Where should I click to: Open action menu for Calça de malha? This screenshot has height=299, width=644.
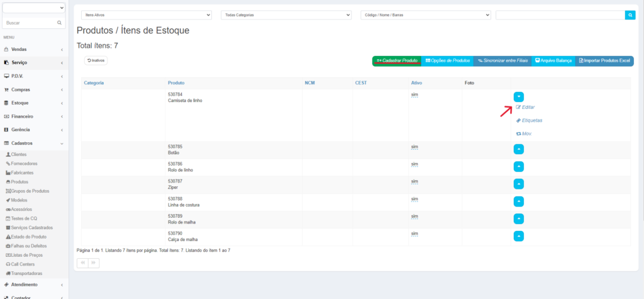pyautogui.click(x=518, y=236)
